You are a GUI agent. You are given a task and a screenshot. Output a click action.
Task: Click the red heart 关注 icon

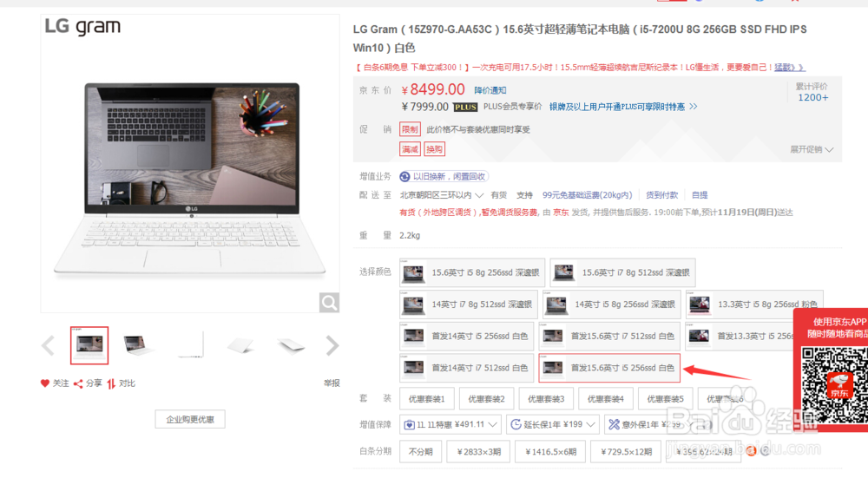tap(45, 383)
